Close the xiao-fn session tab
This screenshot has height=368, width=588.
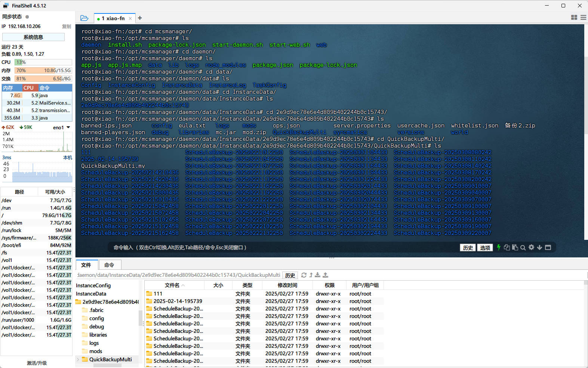pos(130,18)
